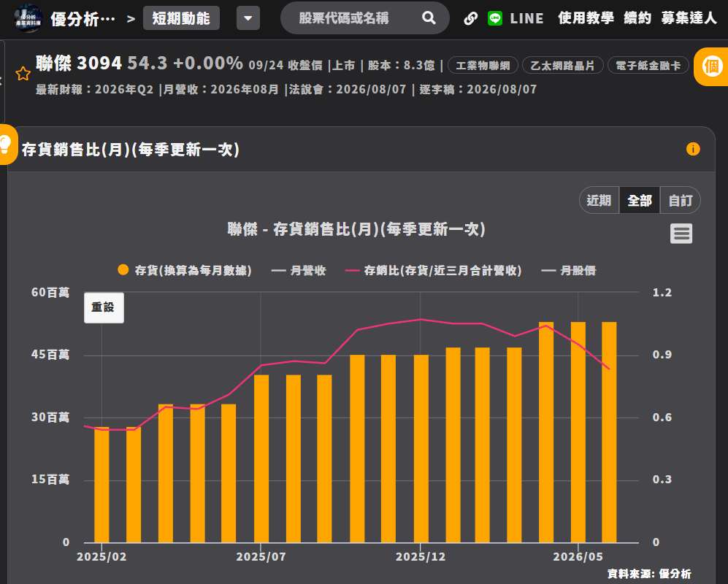
Task: Click the favorite star icon beside 聯傑
Action: coord(23,73)
